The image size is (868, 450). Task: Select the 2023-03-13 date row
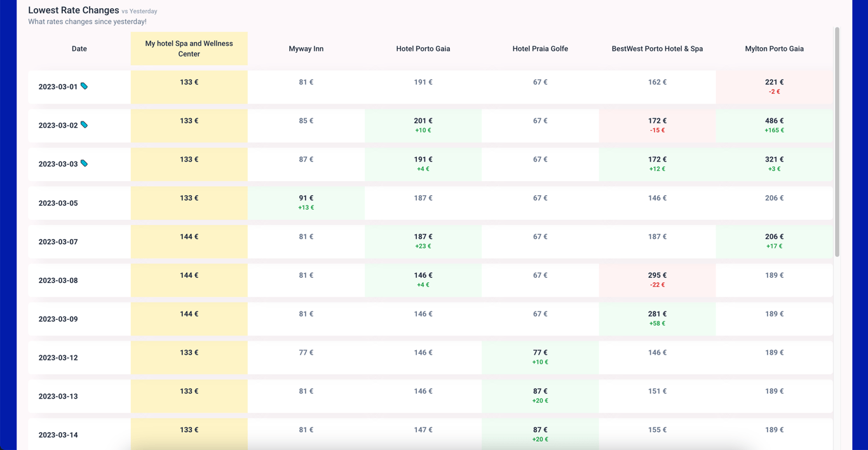pos(431,397)
